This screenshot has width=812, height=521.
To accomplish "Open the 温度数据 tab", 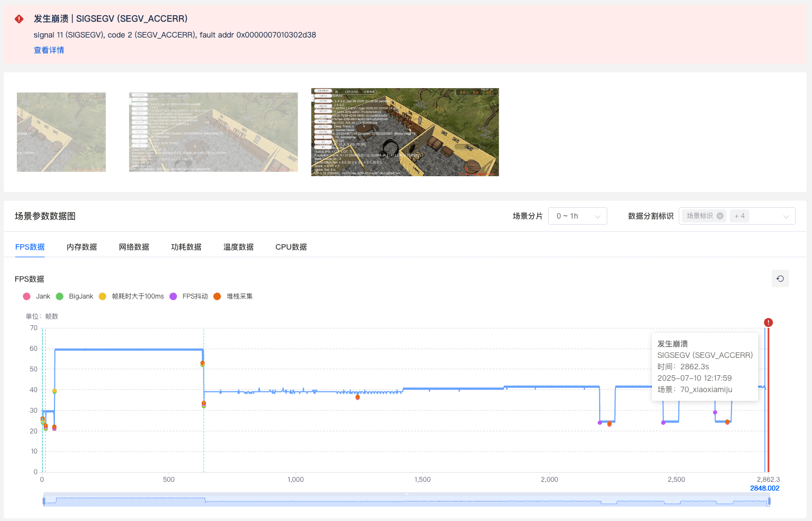I will (x=238, y=247).
